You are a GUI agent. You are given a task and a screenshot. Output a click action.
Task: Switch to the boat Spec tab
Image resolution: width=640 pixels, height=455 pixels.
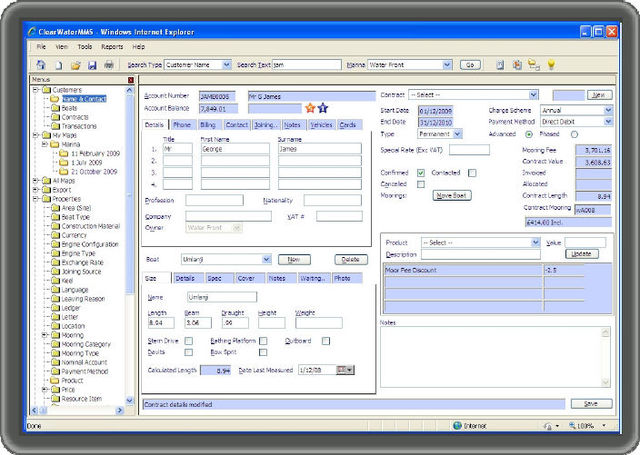219,278
